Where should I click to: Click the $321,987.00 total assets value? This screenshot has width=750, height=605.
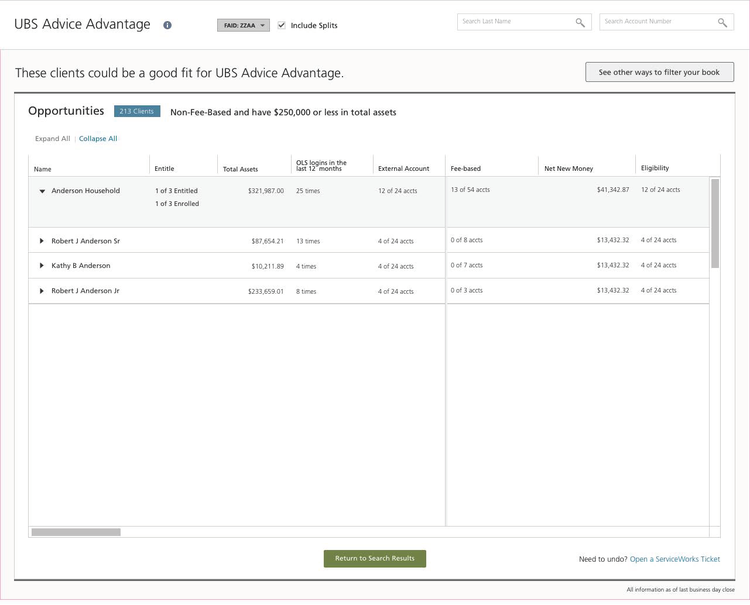pyautogui.click(x=266, y=191)
